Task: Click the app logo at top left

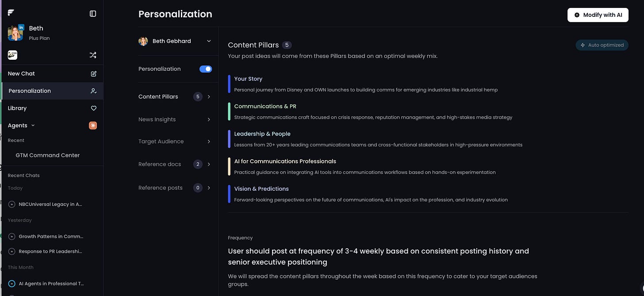Action: tap(11, 13)
